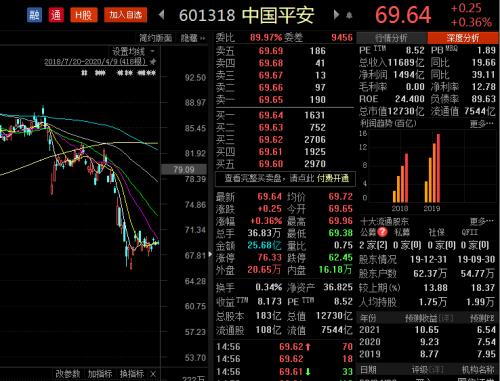Click the 2021 forecast row
This screenshot has width=500, height=381.
point(427,330)
